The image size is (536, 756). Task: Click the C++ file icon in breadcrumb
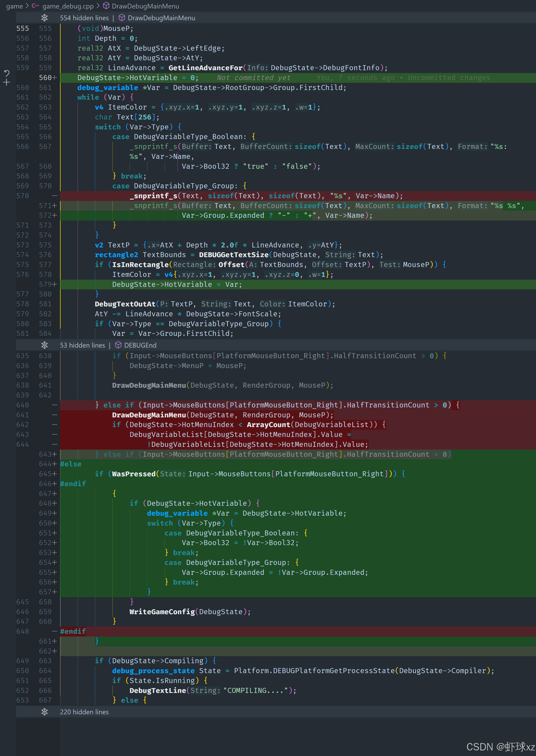(x=35, y=6)
